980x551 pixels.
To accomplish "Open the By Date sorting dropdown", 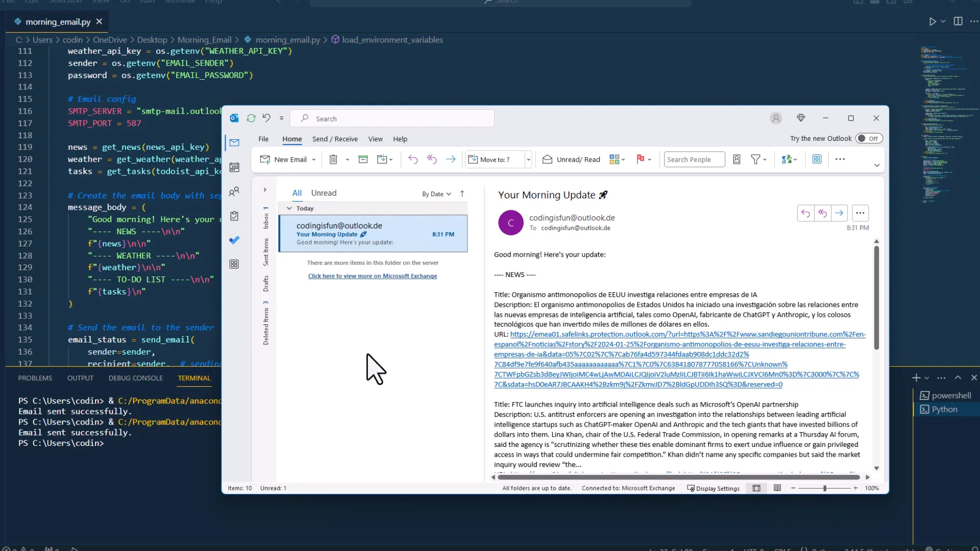I will coord(436,194).
